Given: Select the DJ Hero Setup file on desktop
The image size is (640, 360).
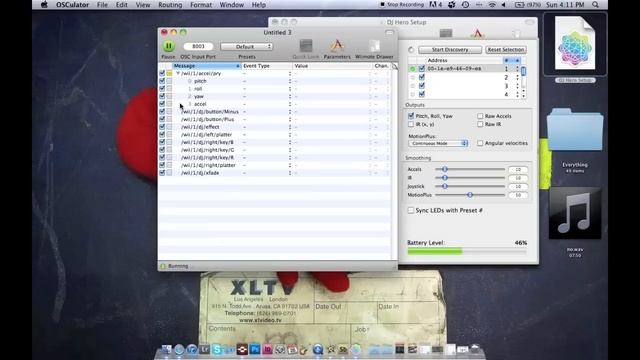Looking at the screenshot, I should (575, 44).
